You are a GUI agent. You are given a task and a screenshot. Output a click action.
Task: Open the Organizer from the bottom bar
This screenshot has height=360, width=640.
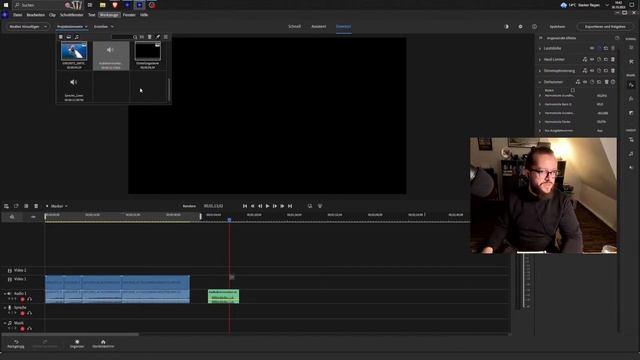[x=77, y=344]
